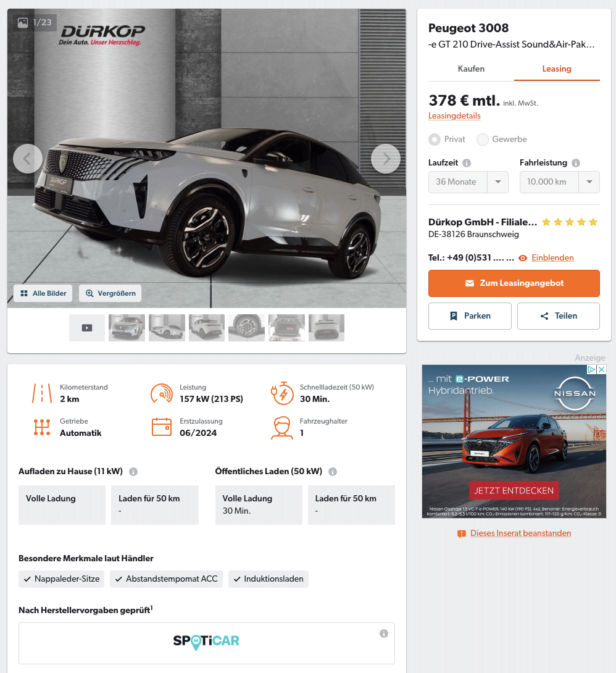Open info icon next to Laufzeit
This screenshot has height=673, width=616.
click(467, 163)
